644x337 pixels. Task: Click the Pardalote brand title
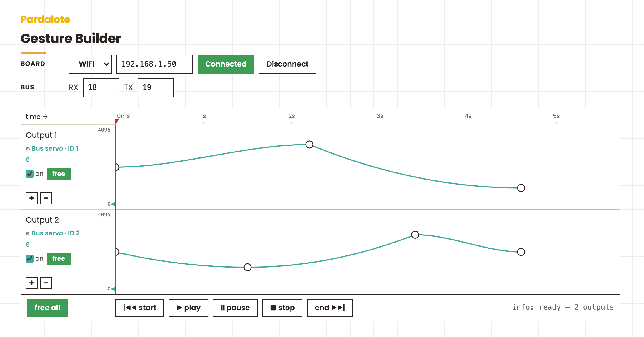tap(45, 19)
